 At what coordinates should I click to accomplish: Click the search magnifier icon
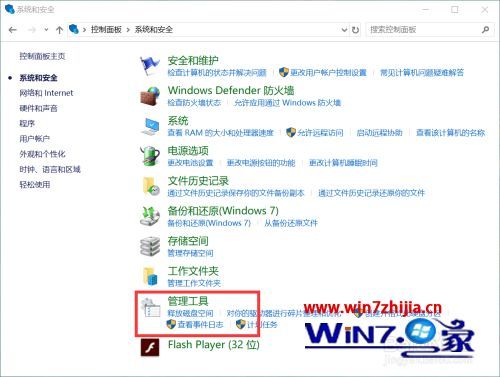point(486,30)
